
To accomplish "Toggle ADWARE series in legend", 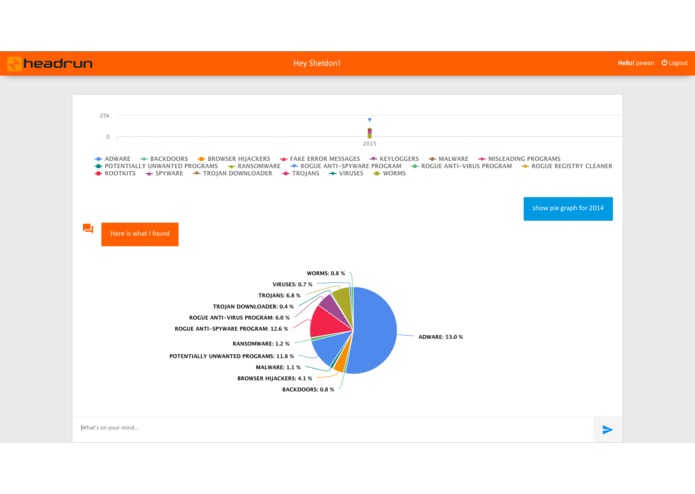I will 113,159.
